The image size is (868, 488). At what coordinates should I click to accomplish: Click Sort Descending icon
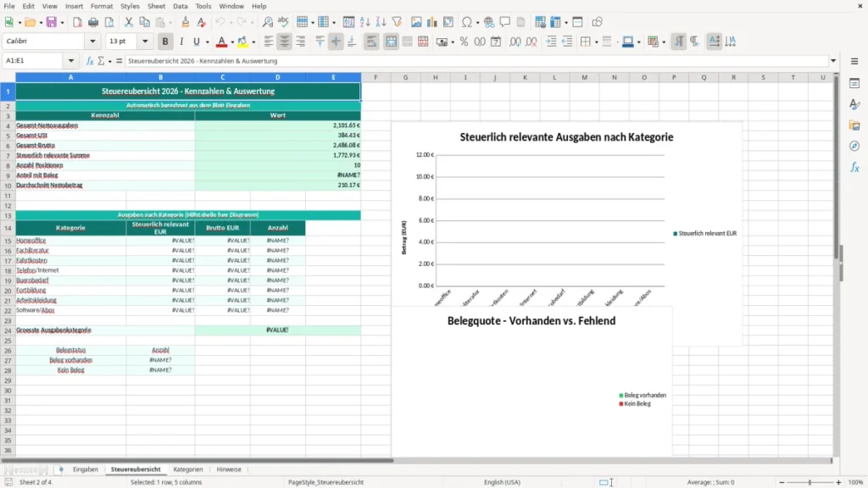click(381, 22)
